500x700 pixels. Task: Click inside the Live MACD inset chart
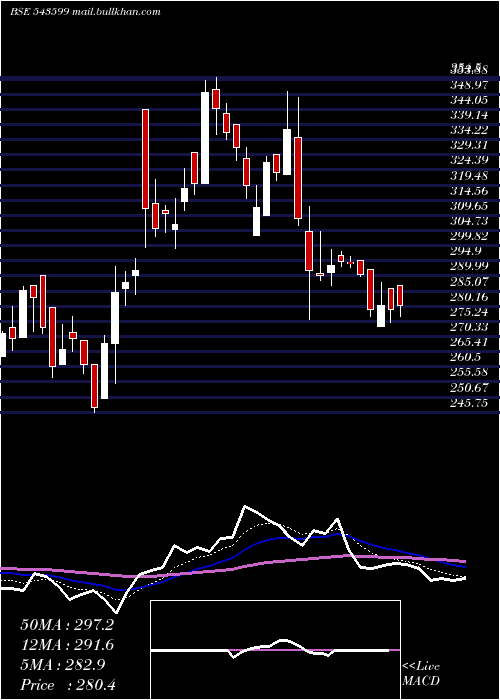pos(275,650)
